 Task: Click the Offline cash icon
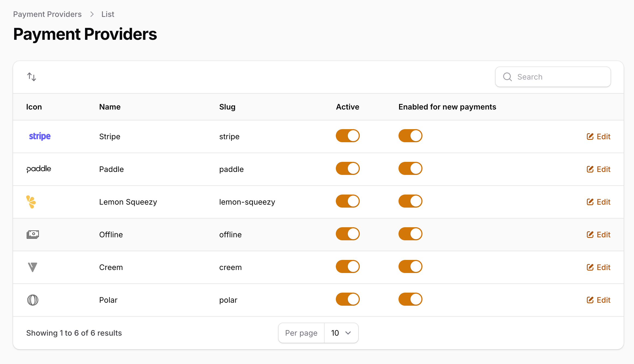pyautogui.click(x=33, y=234)
